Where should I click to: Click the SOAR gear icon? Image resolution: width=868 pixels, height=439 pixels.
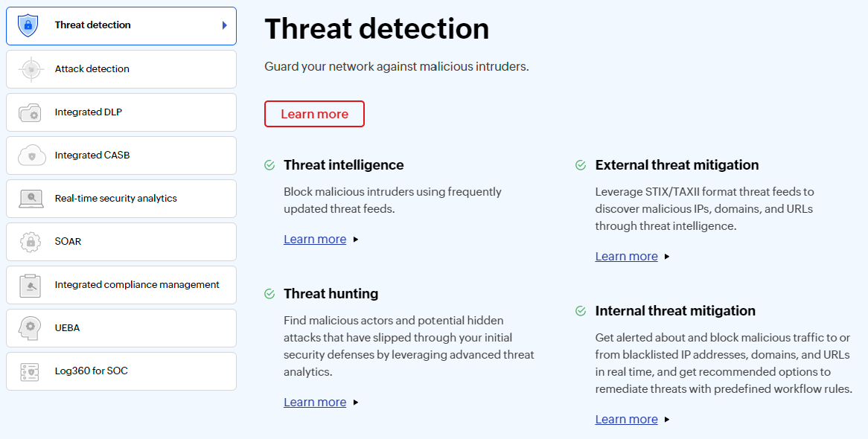pyautogui.click(x=31, y=242)
